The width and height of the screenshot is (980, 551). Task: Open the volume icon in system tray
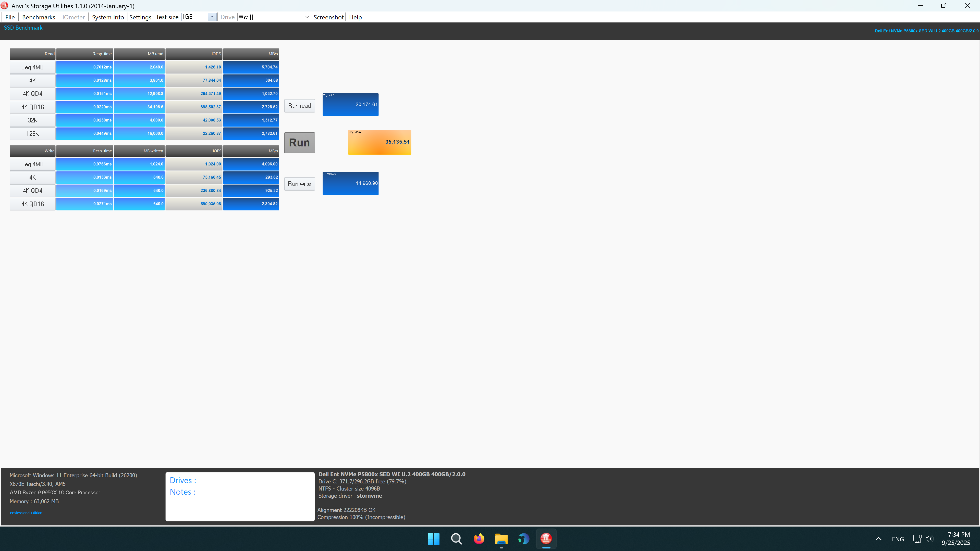(x=929, y=539)
